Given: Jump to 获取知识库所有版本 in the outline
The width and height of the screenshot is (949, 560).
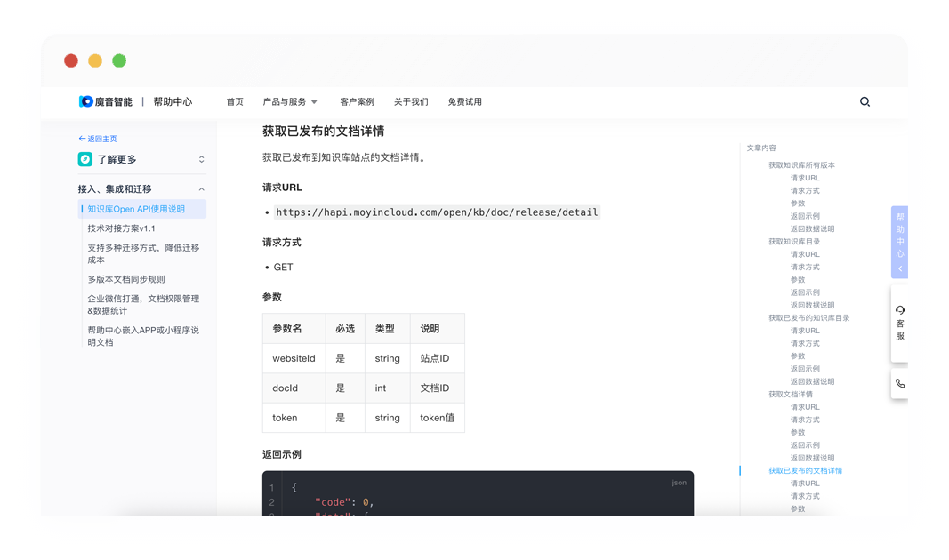Looking at the screenshot, I should click(801, 165).
